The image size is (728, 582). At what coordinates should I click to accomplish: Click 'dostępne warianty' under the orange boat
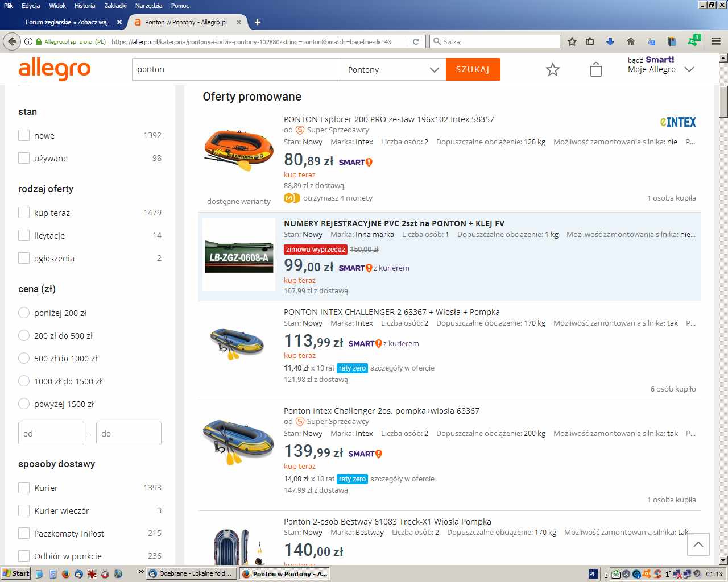point(239,202)
